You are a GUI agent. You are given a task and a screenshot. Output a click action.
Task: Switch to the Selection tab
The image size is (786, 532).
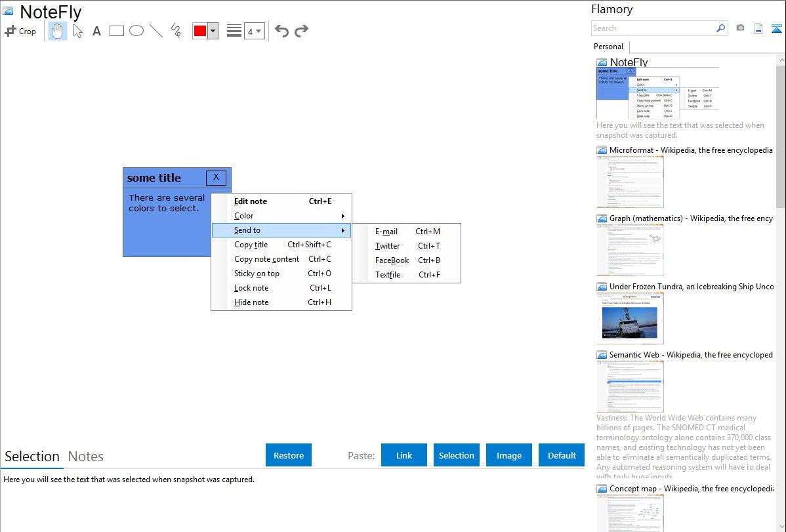pos(32,457)
